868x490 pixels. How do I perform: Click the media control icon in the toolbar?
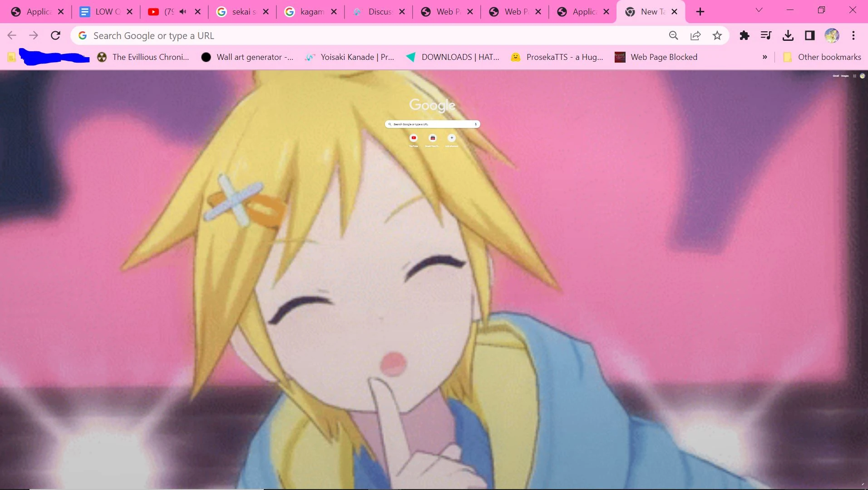pyautogui.click(x=766, y=35)
